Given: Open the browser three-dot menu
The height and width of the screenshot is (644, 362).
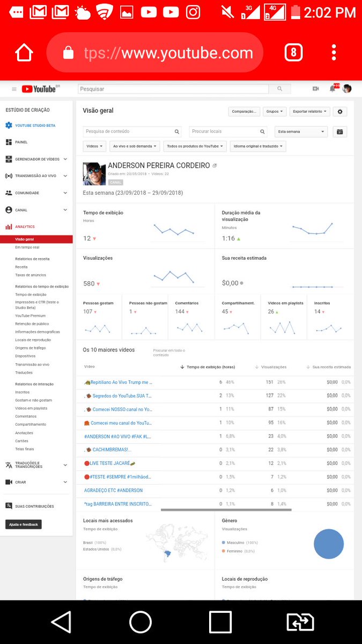Looking at the screenshot, I should click(x=334, y=53).
